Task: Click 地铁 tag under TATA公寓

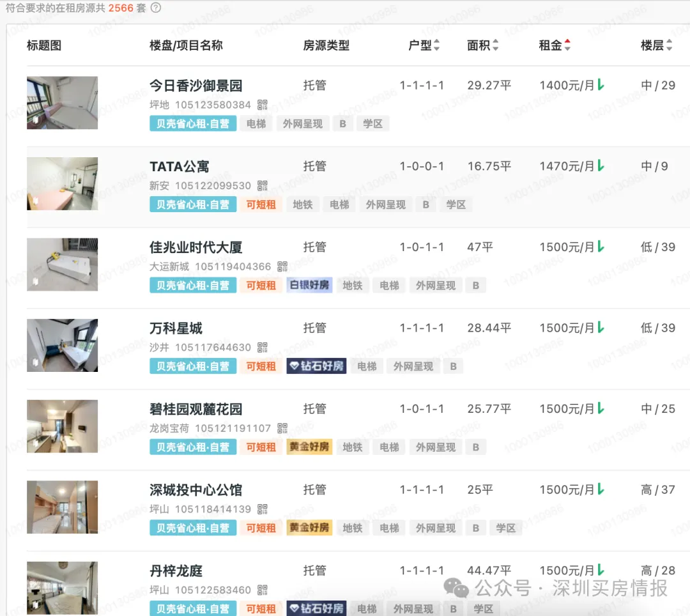Action: point(303,204)
